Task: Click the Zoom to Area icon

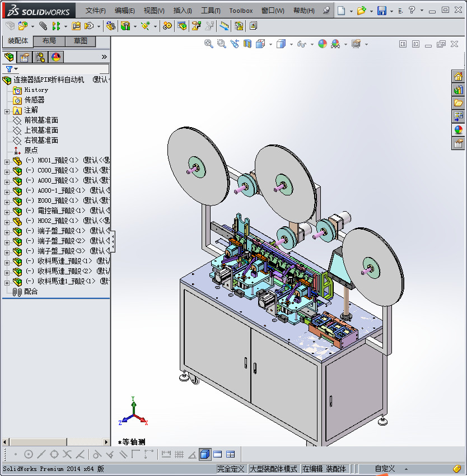Action: 222,44
